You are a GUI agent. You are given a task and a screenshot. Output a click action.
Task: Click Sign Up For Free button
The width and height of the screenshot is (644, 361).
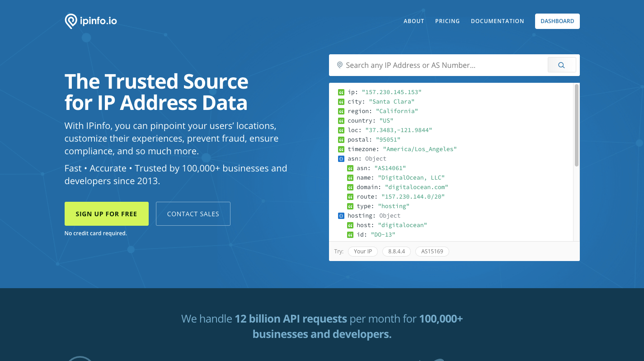[107, 214]
